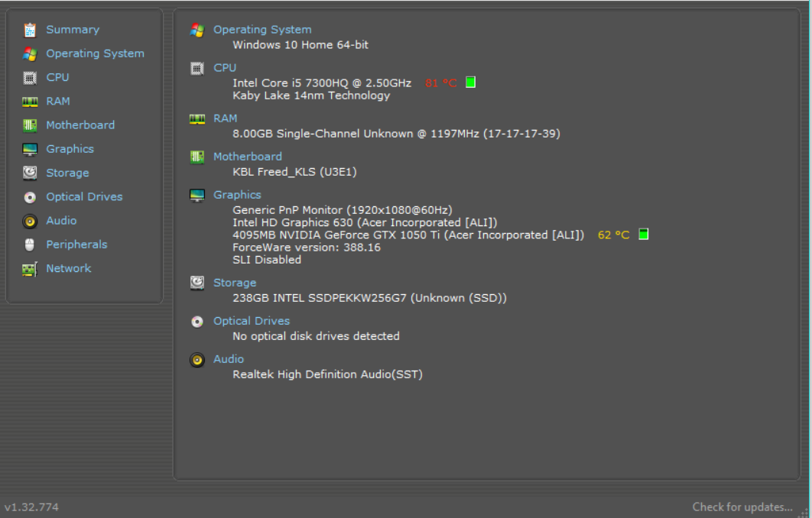This screenshot has width=812, height=518.
Task: Click the board icon beside Motherboard heading in main panel
Action: pyautogui.click(x=197, y=157)
